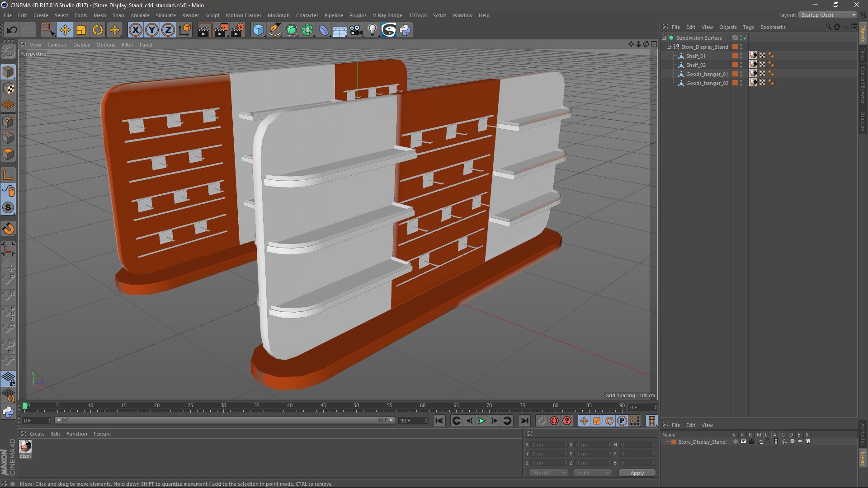Add a Light object

[x=372, y=30]
